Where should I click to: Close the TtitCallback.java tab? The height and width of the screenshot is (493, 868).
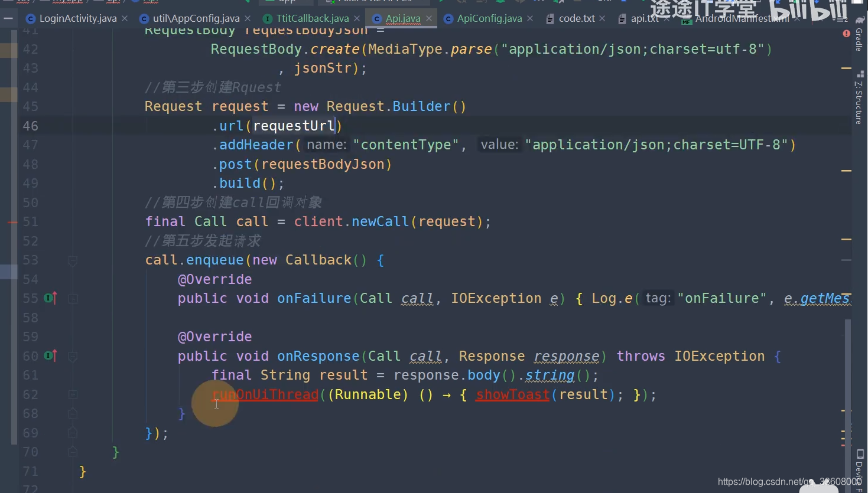pos(357,18)
